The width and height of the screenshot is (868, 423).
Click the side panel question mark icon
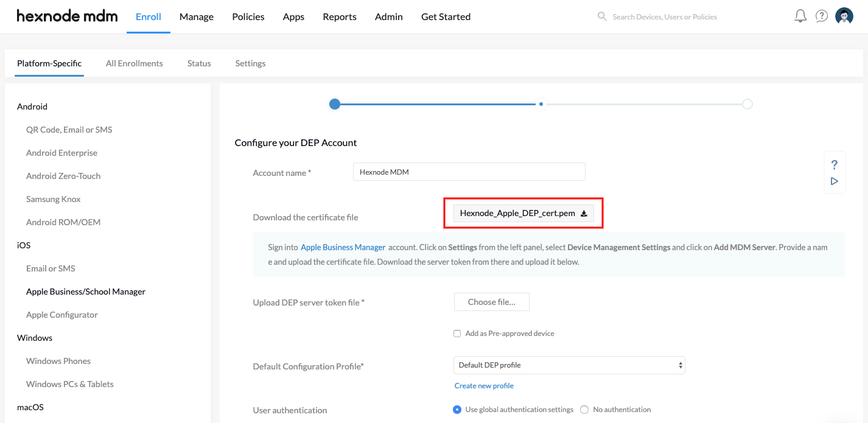tap(835, 164)
